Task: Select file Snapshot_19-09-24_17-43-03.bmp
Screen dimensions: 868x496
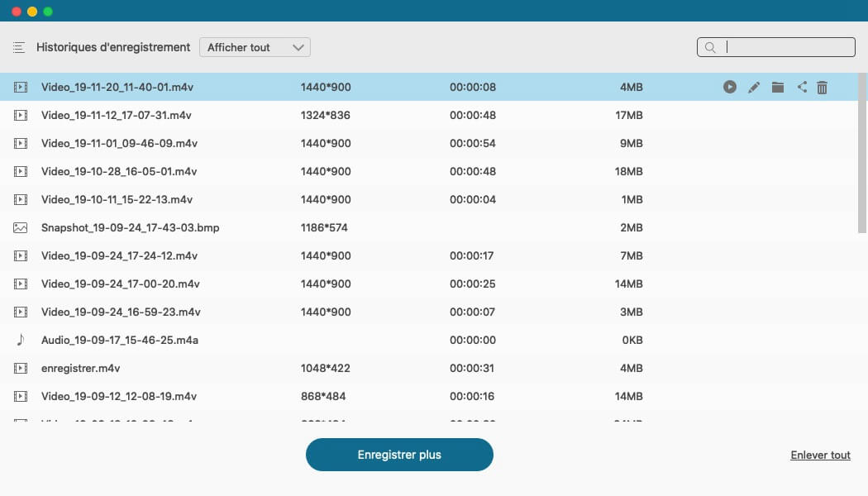Action: tap(130, 227)
